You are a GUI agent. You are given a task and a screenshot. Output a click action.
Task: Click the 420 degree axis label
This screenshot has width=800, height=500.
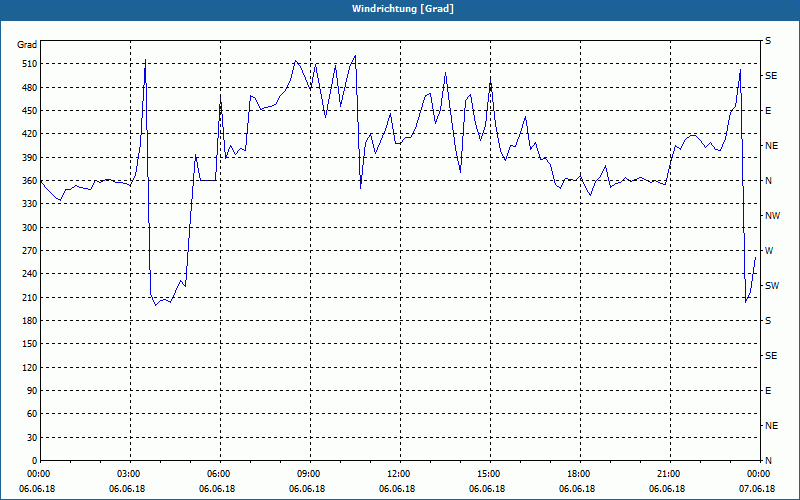(x=29, y=134)
